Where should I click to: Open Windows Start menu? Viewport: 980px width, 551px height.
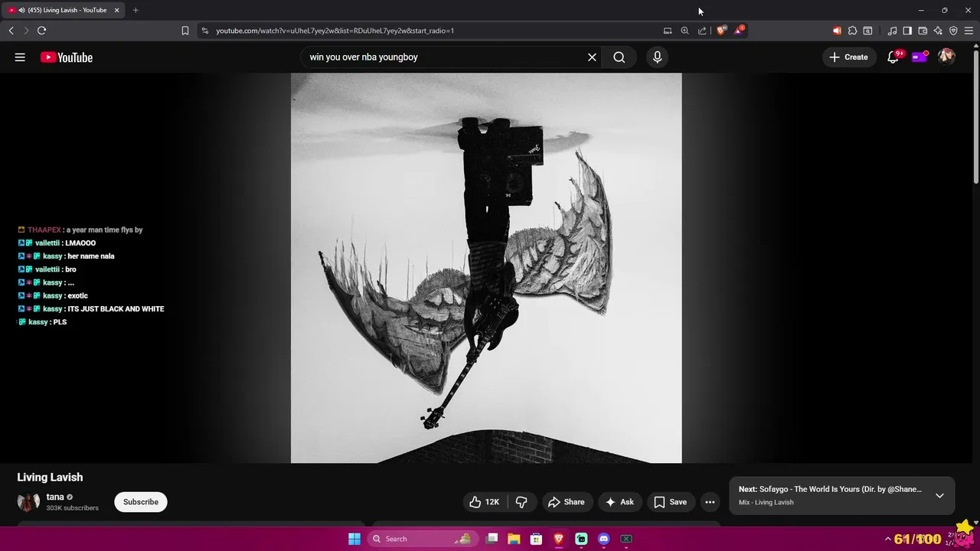tap(354, 539)
